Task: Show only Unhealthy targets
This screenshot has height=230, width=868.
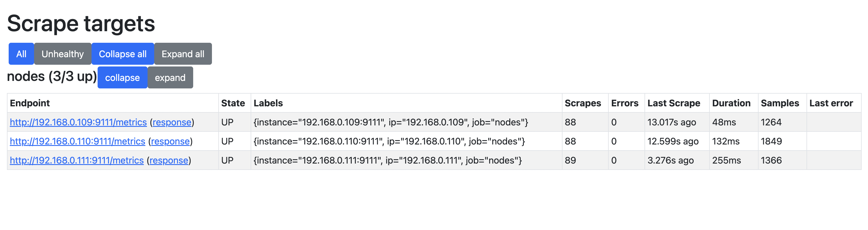Action: click(x=63, y=54)
